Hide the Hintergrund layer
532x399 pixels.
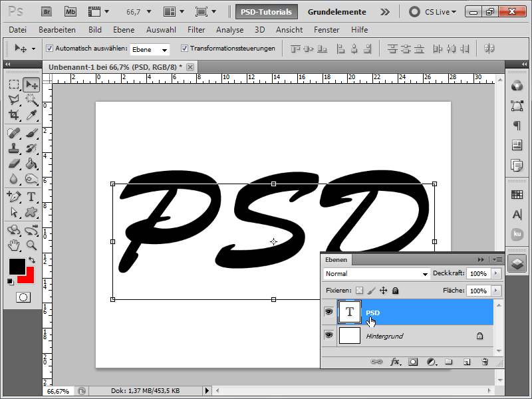329,335
